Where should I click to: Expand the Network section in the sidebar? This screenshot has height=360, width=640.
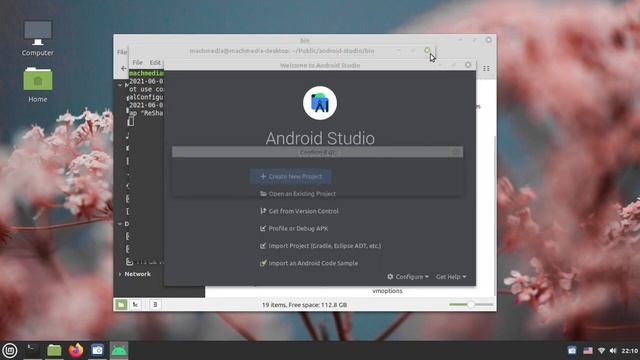120,274
